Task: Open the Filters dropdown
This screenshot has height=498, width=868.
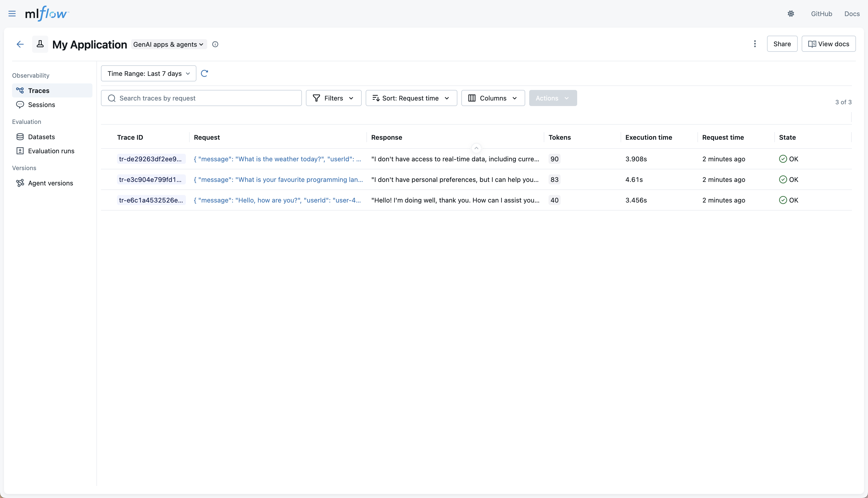Action: (x=333, y=98)
